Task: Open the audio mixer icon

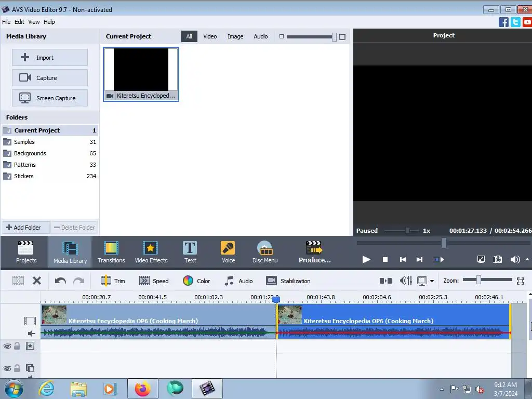Action: [406, 281]
